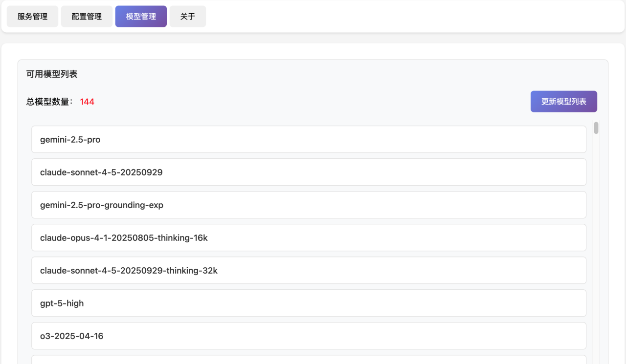Click the model list scrollbar thumb
The image size is (626, 364).
596,128
